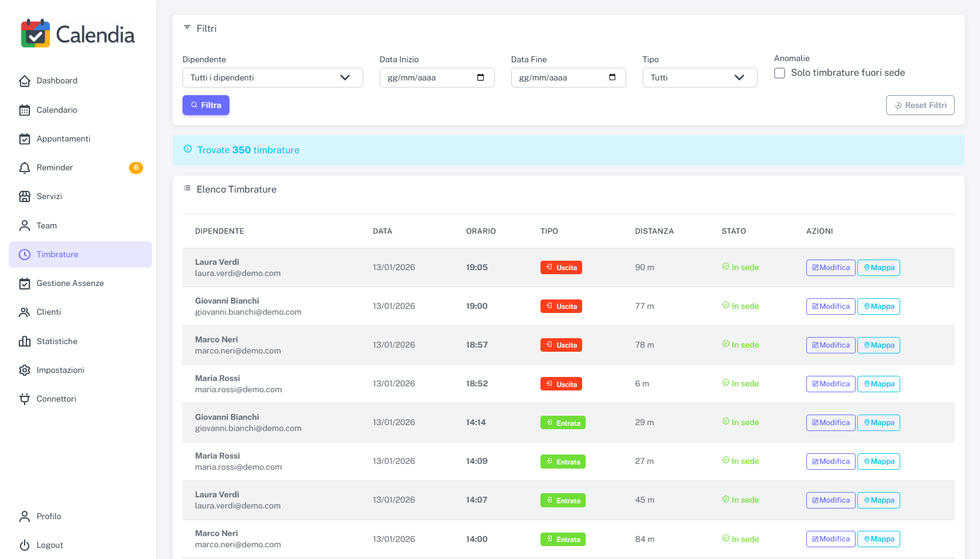Open the Clienti menu item

49,312
